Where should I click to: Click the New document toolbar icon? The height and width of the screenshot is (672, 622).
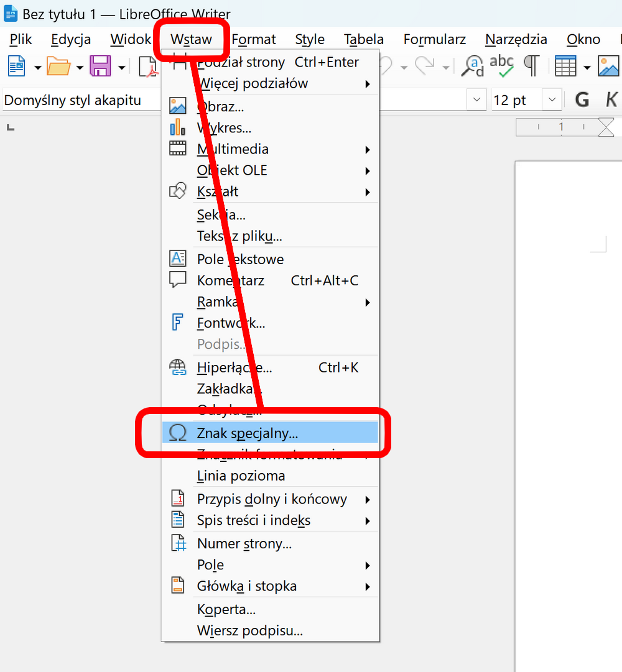point(17,67)
